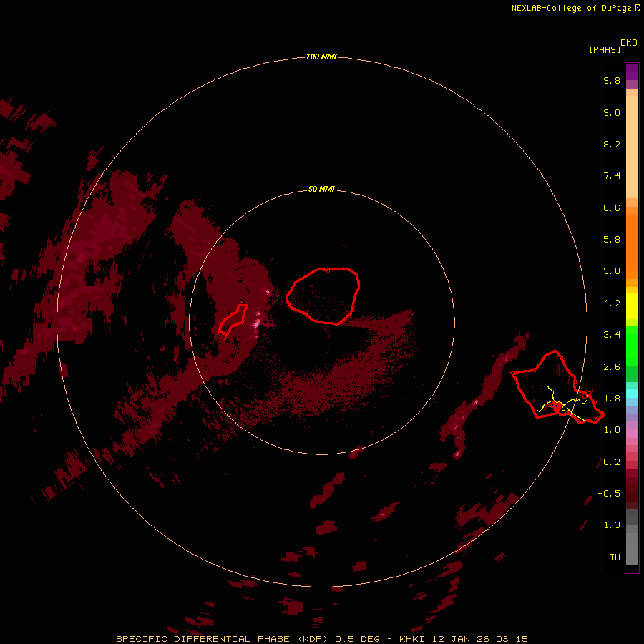Image resolution: width=644 pixels, height=644 pixels.
Task: Click the NEXLAB-College of DuPage credit text
Action: pos(575,8)
